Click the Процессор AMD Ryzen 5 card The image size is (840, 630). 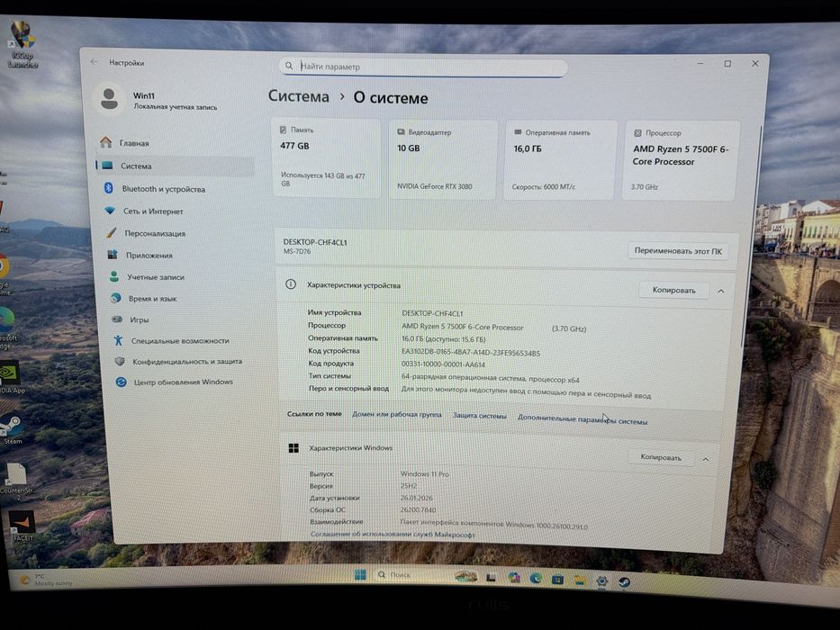[x=681, y=161]
